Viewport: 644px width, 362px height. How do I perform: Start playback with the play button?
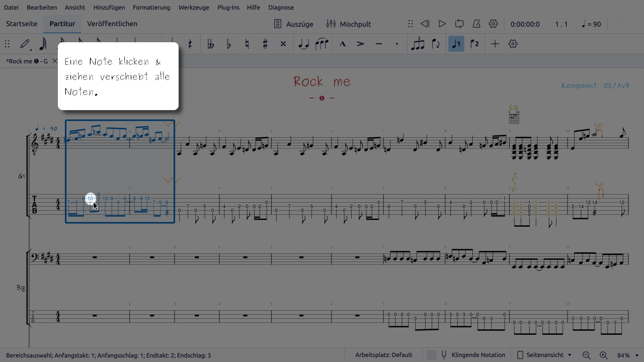[x=442, y=24]
